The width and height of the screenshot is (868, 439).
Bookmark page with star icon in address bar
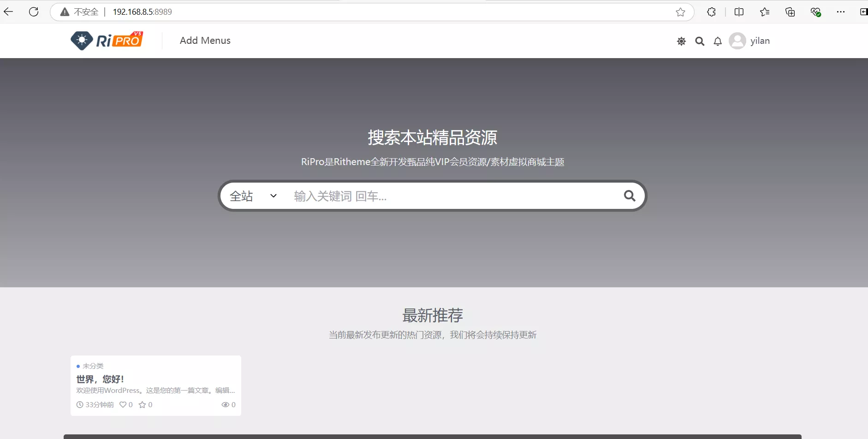(680, 12)
